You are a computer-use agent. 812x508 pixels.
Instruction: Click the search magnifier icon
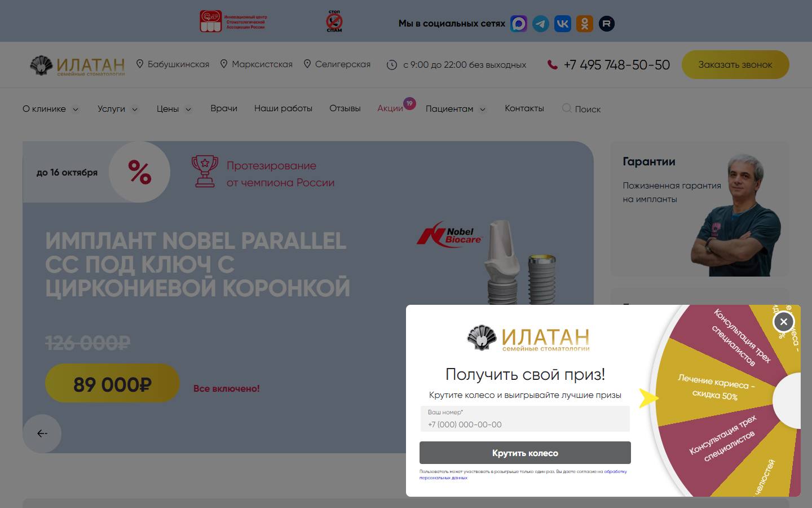pos(567,108)
